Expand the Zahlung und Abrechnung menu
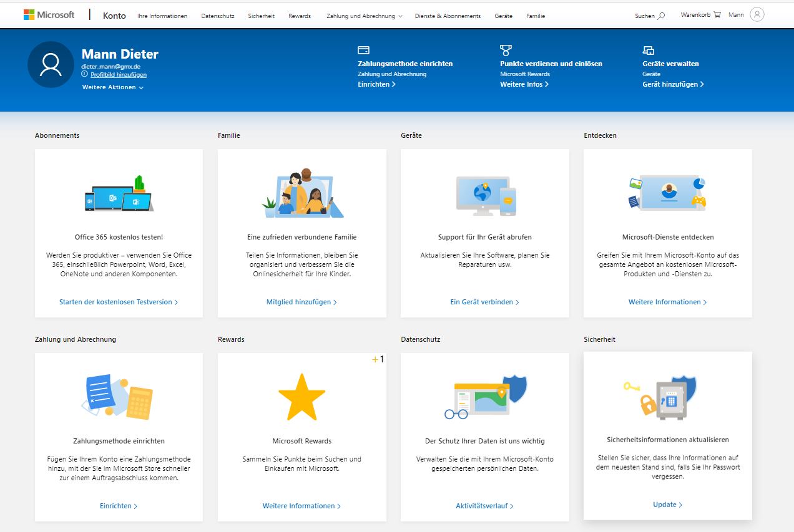This screenshot has width=794, height=532. [x=364, y=16]
